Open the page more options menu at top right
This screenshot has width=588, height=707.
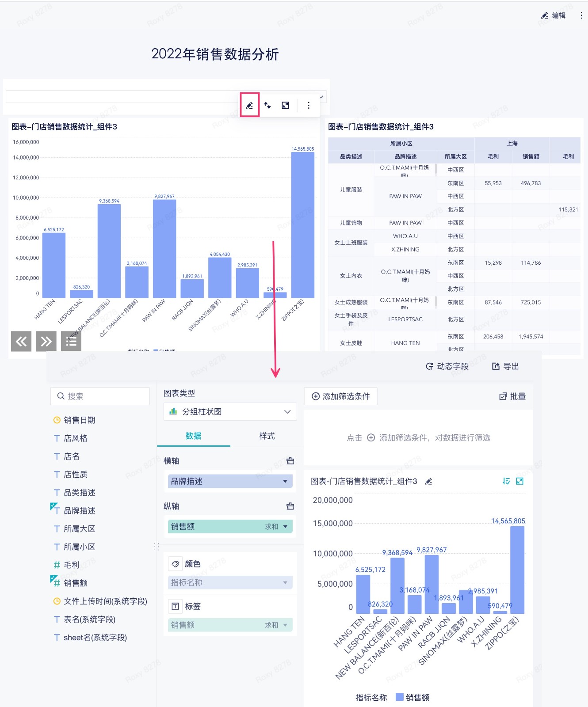click(581, 15)
